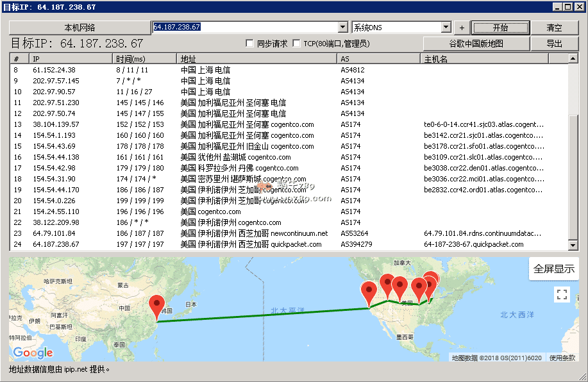Image resolution: width=588 pixels, height=382 pixels.
Task: Open the target IP address dropdown
Action: click(342, 28)
